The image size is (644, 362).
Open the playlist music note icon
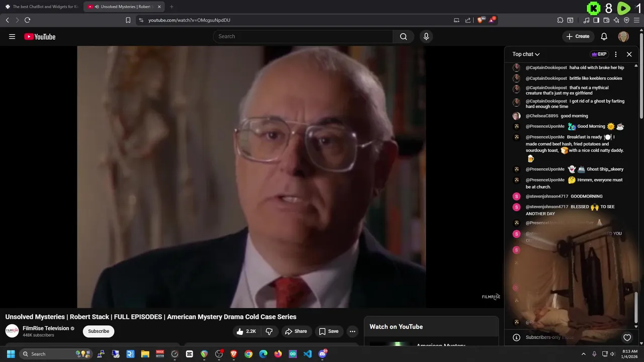586,20
